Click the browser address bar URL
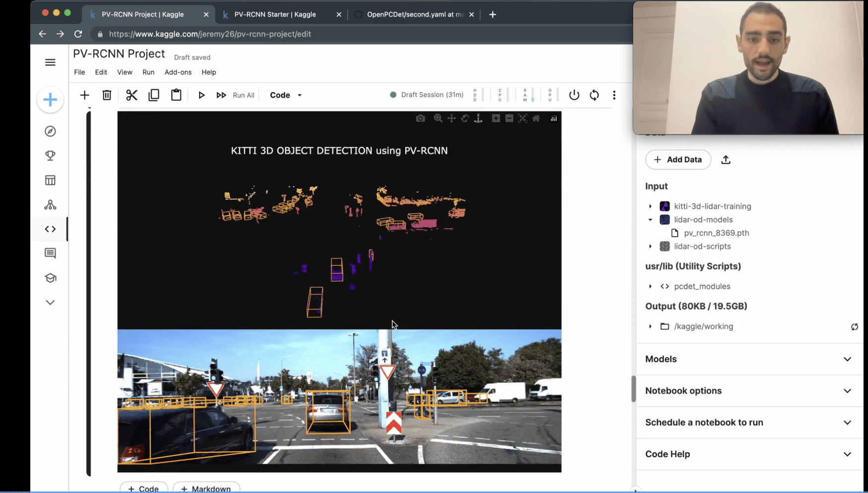 [x=210, y=34]
